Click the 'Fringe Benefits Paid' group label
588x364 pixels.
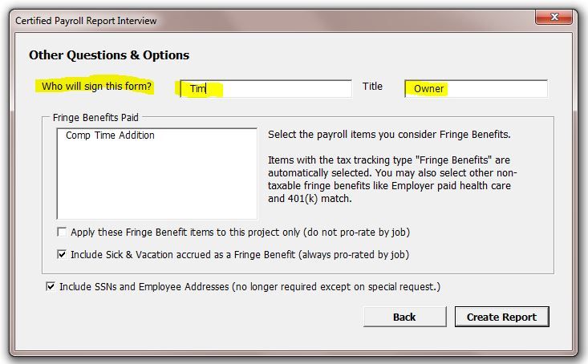tap(95, 118)
